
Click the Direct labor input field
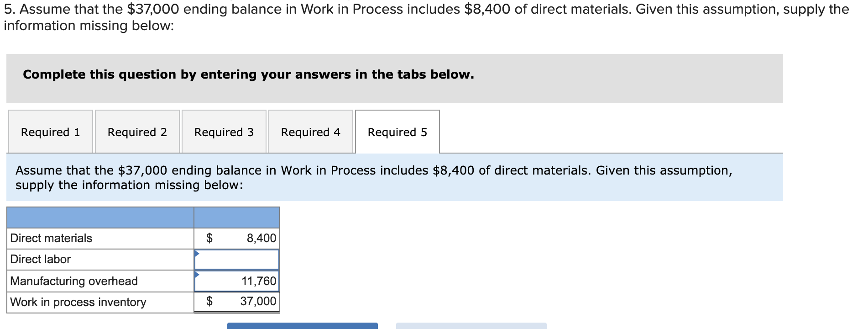tap(237, 259)
